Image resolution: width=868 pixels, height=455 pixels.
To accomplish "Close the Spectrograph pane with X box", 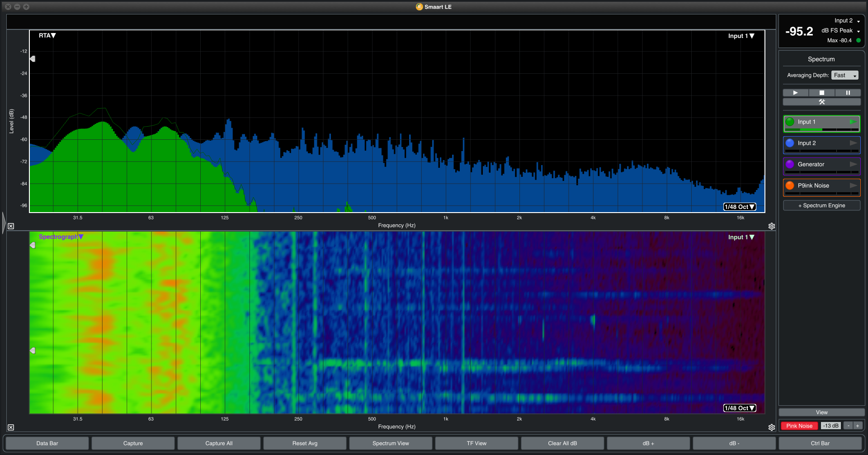I will (11, 427).
